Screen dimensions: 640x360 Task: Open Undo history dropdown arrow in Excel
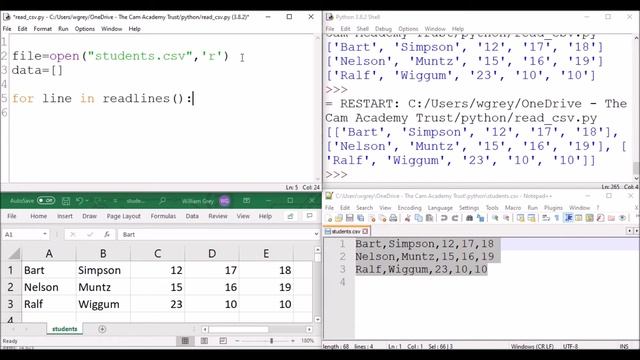(x=87, y=201)
